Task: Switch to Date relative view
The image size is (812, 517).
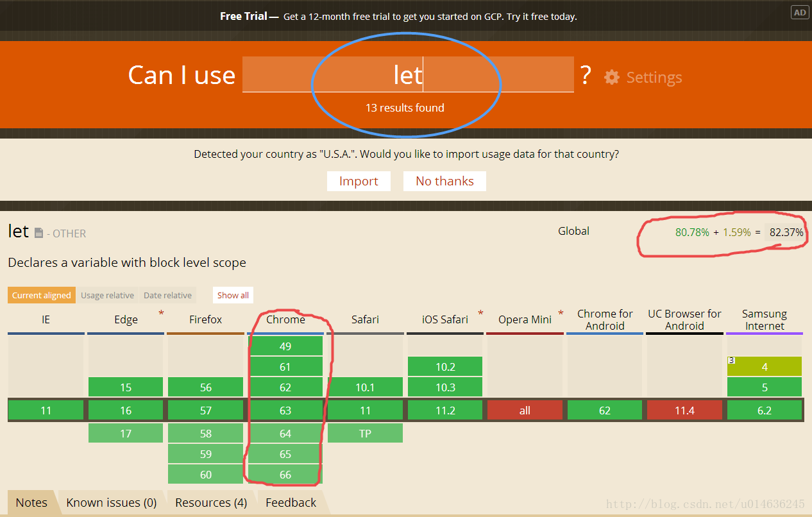Action: coord(167,295)
